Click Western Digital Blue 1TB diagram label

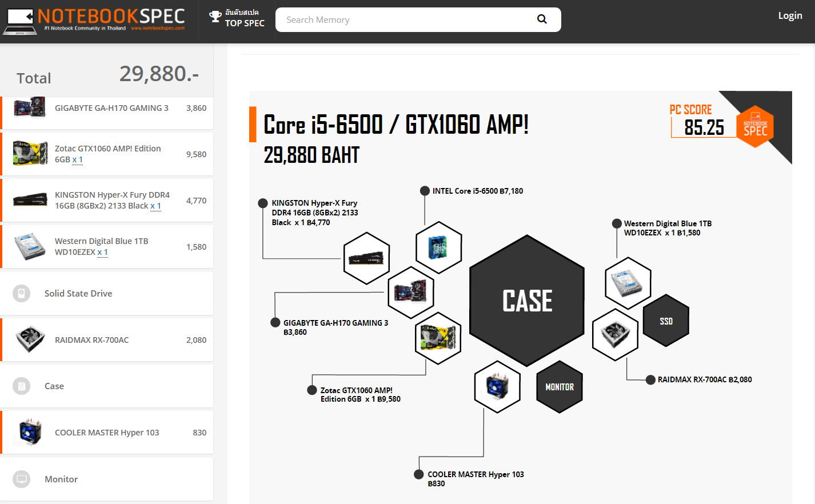tap(668, 228)
